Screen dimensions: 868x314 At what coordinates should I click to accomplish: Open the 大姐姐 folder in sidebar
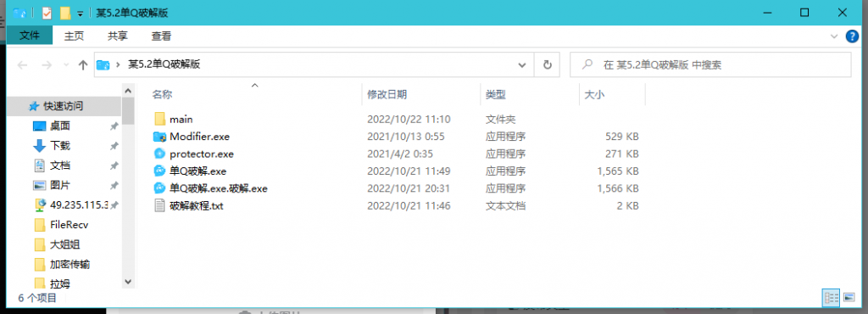(65, 244)
